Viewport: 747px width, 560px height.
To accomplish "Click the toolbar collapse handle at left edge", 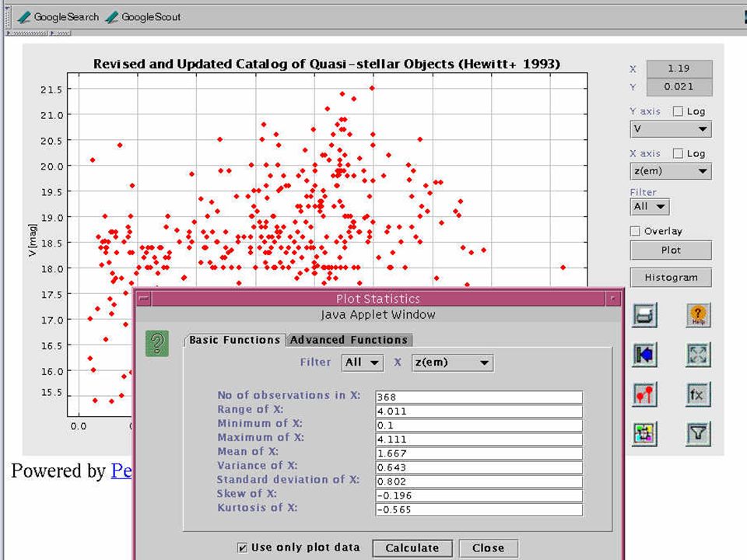I will 8,17.
